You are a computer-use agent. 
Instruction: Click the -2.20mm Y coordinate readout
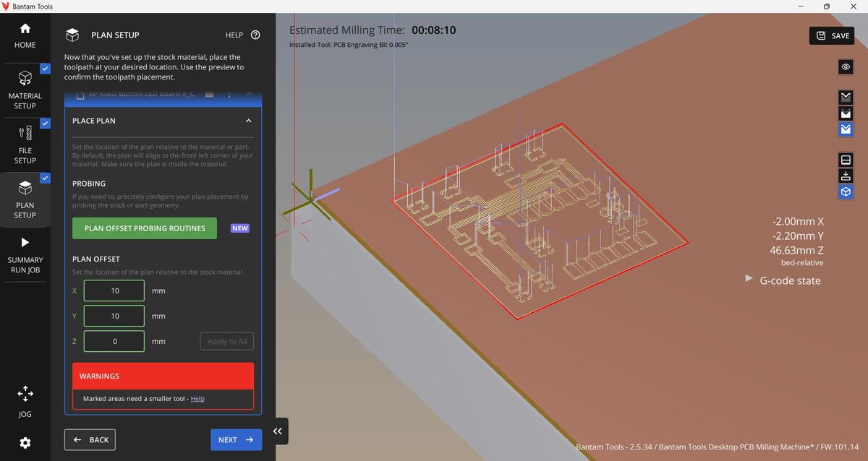[x=798, y=236]
